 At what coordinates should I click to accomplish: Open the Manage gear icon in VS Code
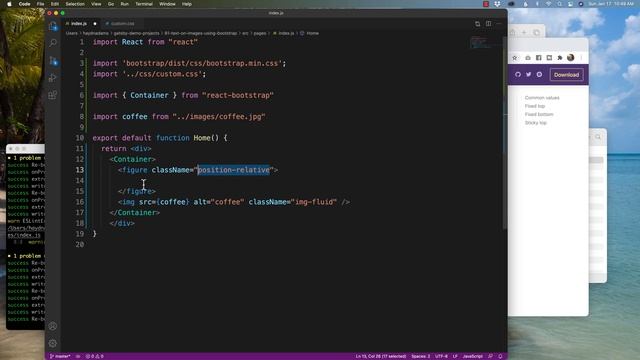pos(53,343)
